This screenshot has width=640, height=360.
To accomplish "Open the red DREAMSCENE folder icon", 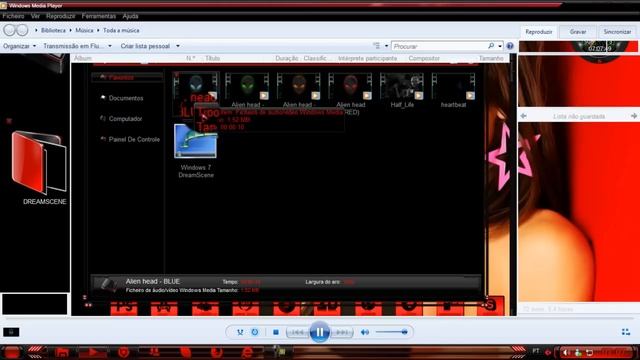I will (x=39, y=162).
